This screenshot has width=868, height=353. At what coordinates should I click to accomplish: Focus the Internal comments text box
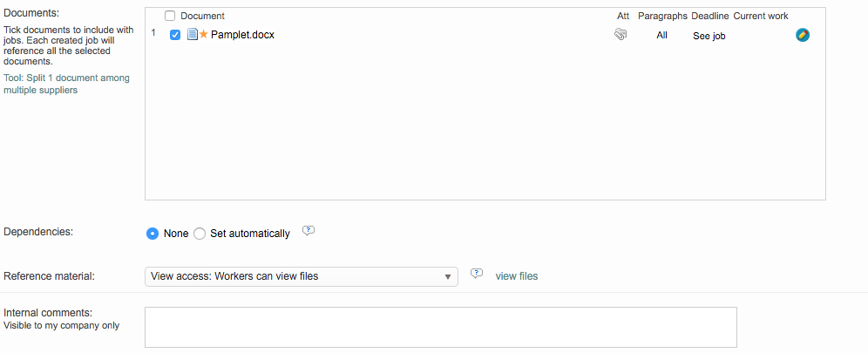pos(440,327)
